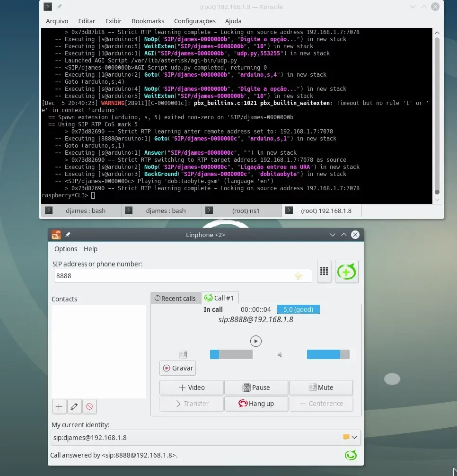The image size is (457, 476).
Task: Switch to the (root) ns1 Konsole tab
Action: 242,211
